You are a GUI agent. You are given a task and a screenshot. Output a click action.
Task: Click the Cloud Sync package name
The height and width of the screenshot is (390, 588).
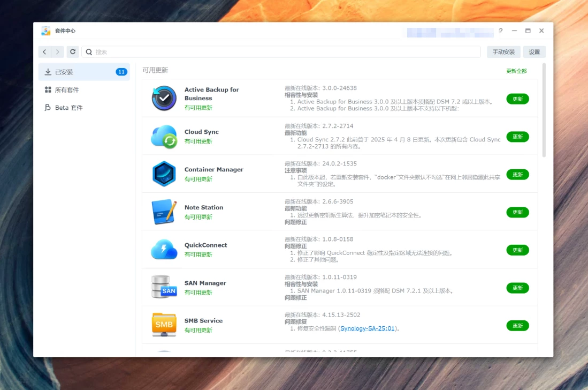click(201, 132)
